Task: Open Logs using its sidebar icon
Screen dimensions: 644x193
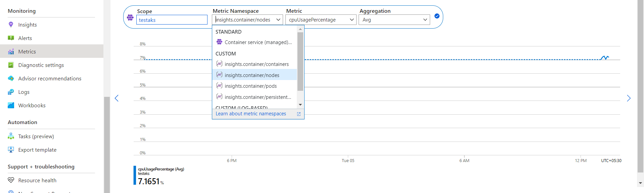Action: (11, 92)
